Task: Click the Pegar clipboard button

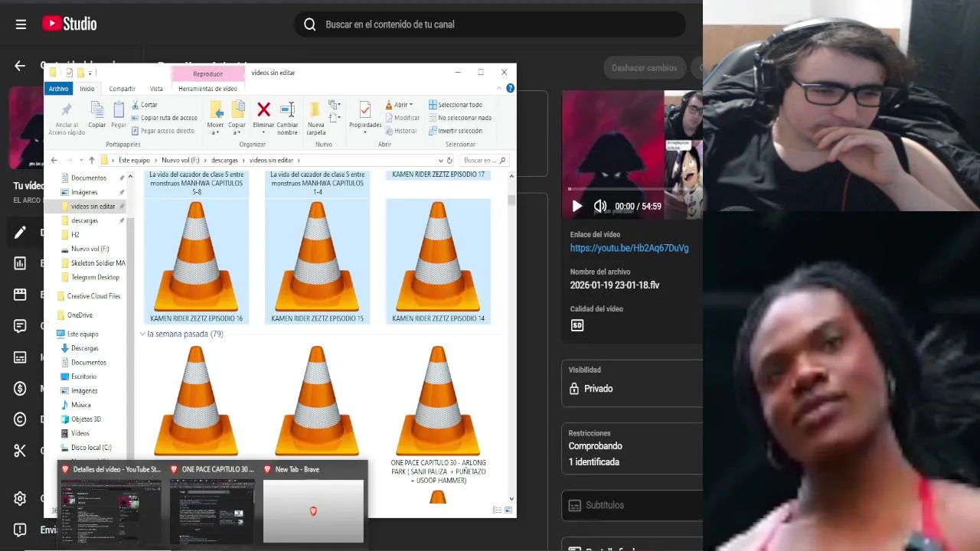Action: pyautogui.click(x=119, y=114)
